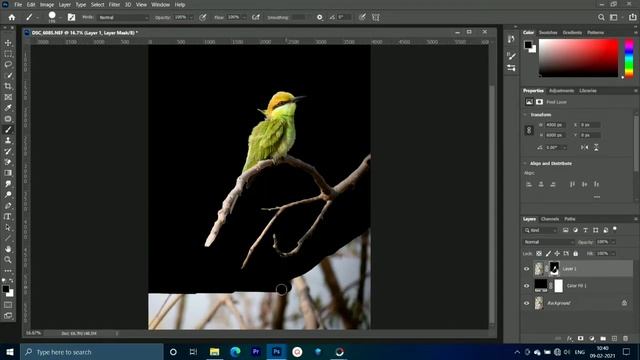The width and height of the screenshot is (640, 360).
Task: Toggle lock transparent pixels
Action: pos(539,253)
